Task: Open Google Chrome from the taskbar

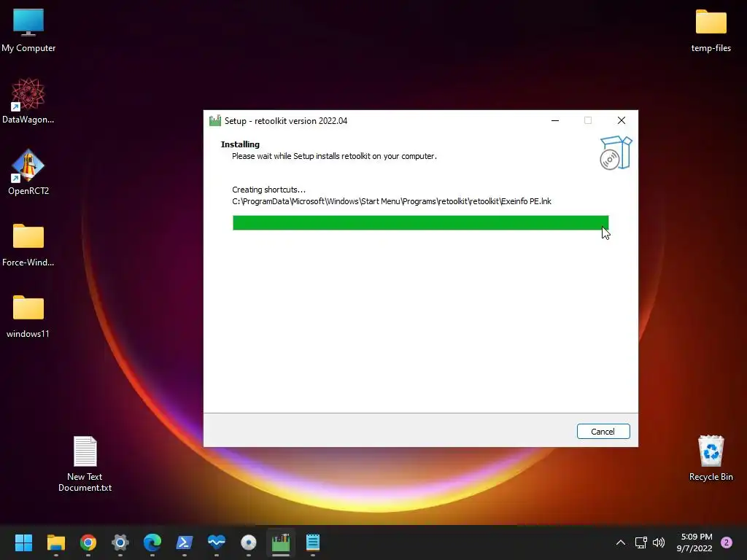Action: [88, 542]
